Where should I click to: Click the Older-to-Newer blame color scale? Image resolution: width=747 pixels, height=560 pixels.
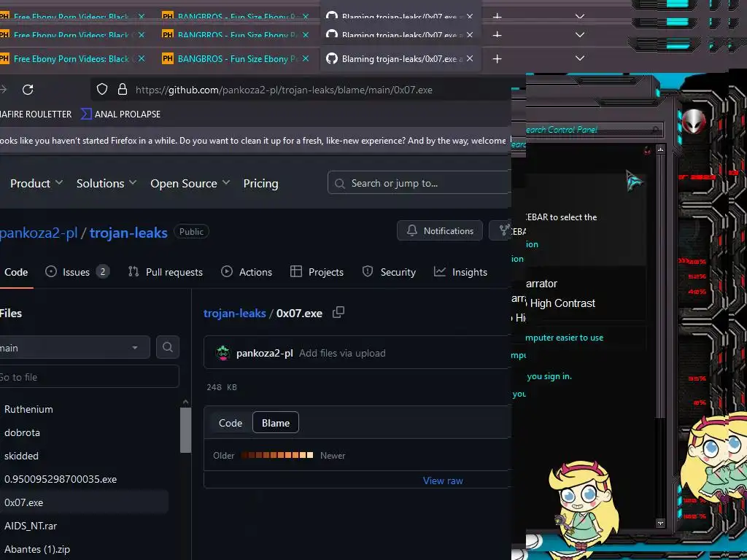276,455
